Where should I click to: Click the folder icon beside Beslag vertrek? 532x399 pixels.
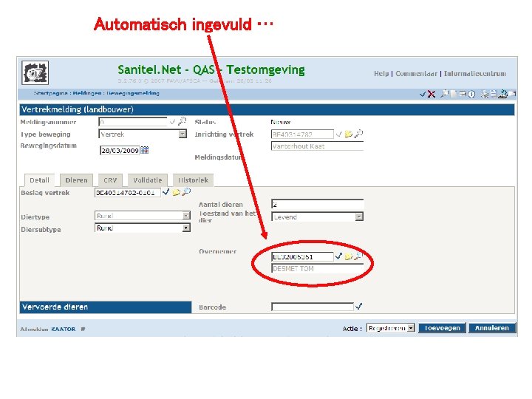176,192
